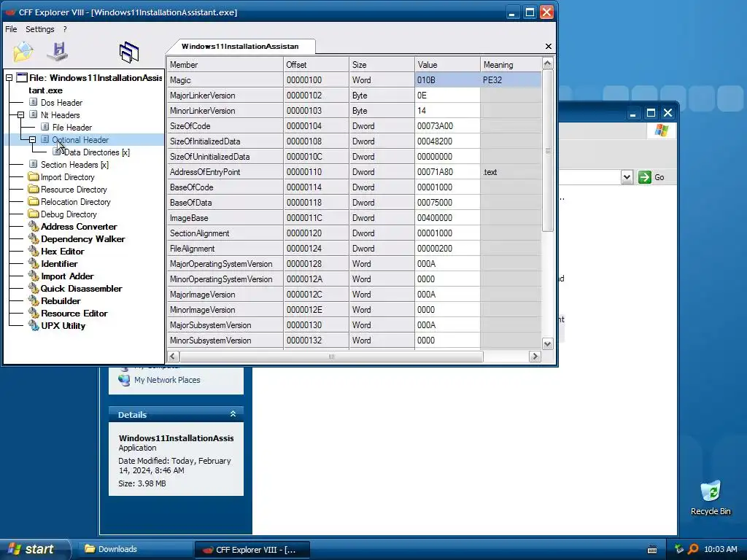Click the Debug Directory folder icon

click(34, 214)
